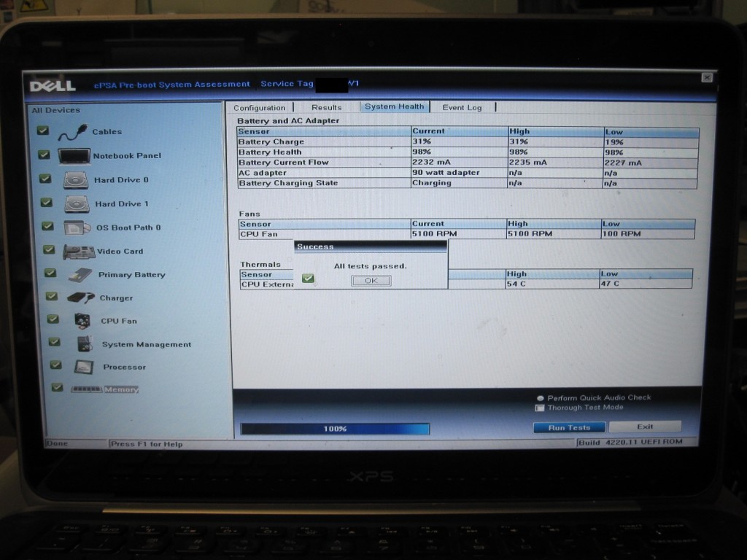Toggle the System Management checkbox

point(54,342)
